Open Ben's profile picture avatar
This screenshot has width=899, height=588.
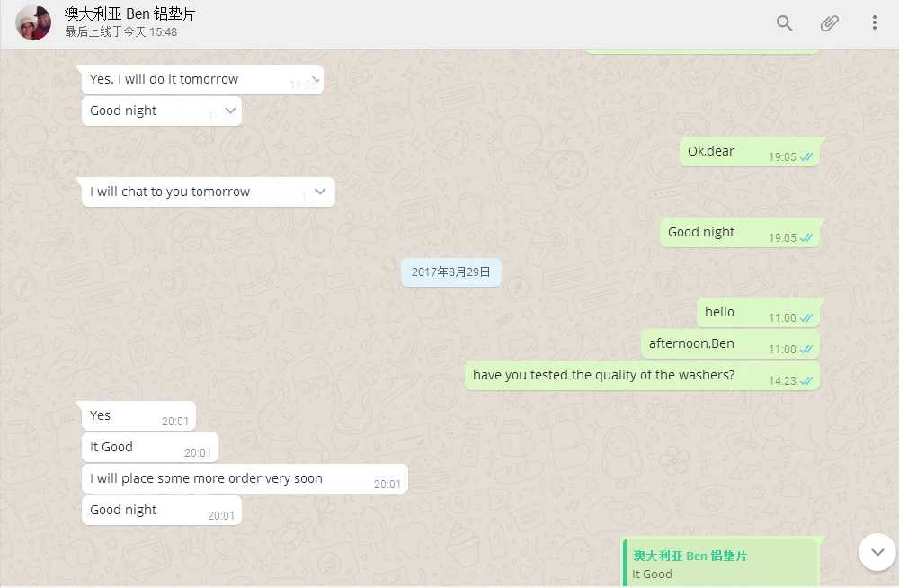pos(33,23)
